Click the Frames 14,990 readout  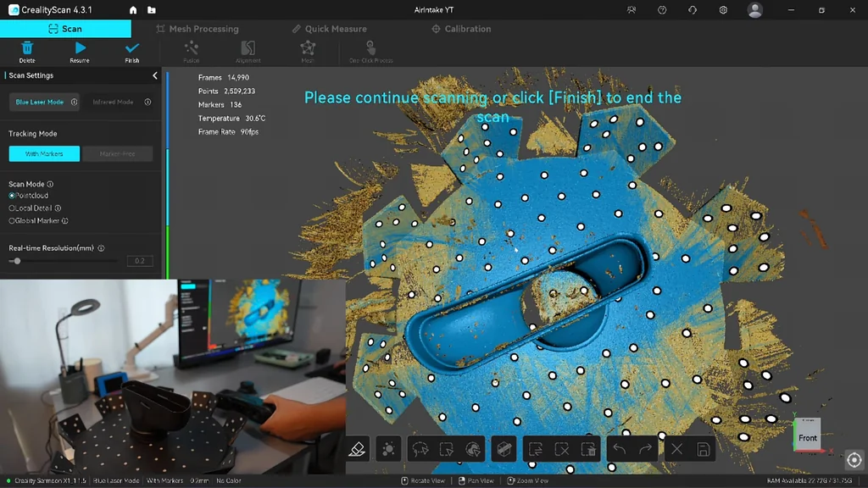(x=224, y=77)
